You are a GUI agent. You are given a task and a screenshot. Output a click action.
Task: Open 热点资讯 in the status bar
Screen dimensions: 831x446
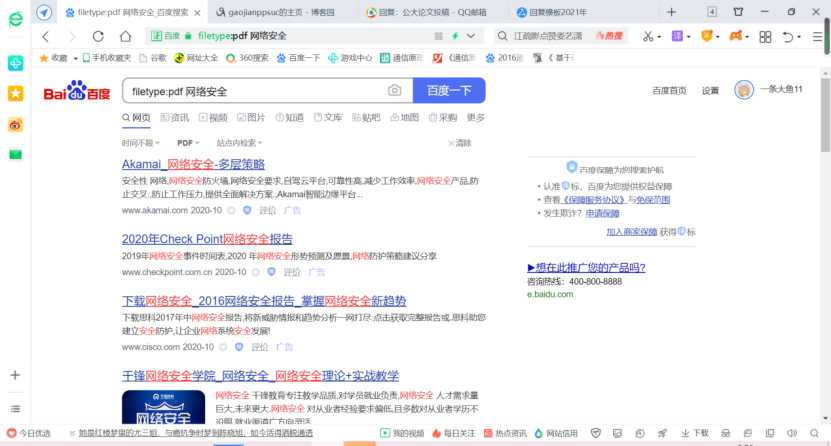pyautogui.click(x=505, y=433)
